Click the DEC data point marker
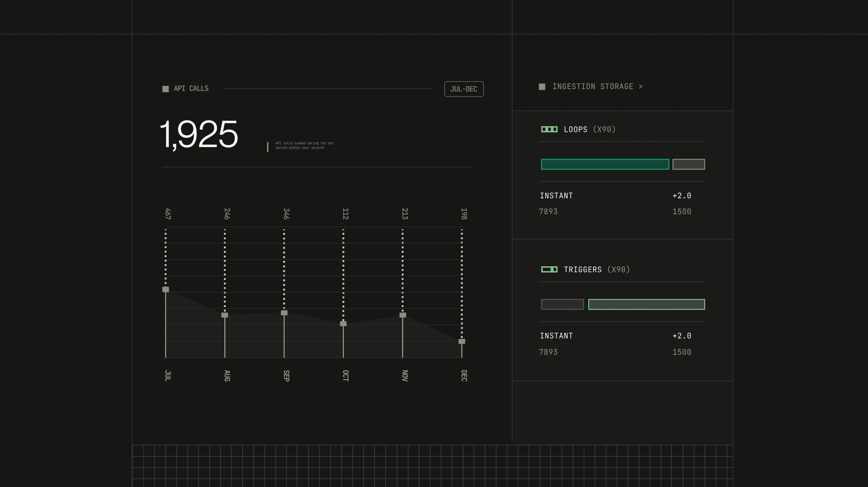 (462, 341)
